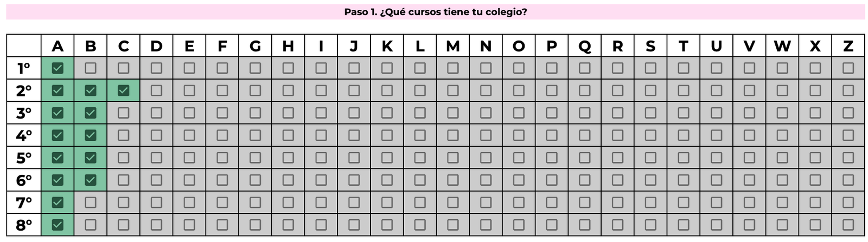Check the 4° M course checkbox
The width and height of the screenshot is (868, 242).
click(x=453, y=135)
